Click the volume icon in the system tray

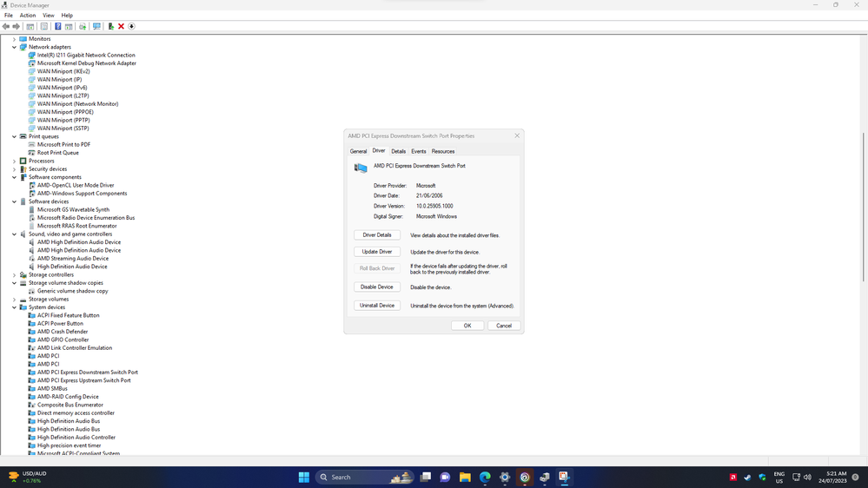(808, 477)
